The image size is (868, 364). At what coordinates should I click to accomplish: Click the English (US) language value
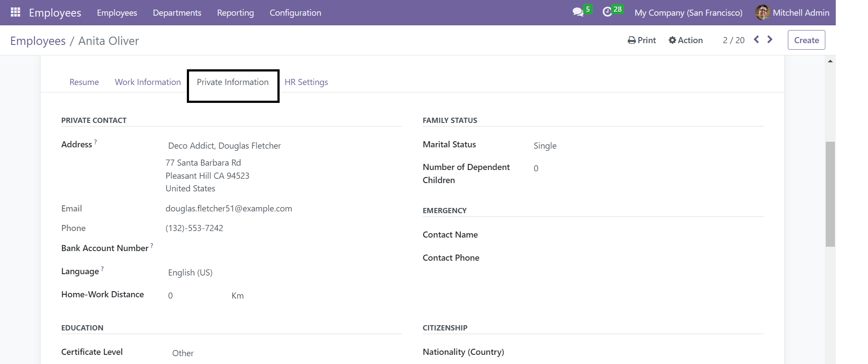190,272
